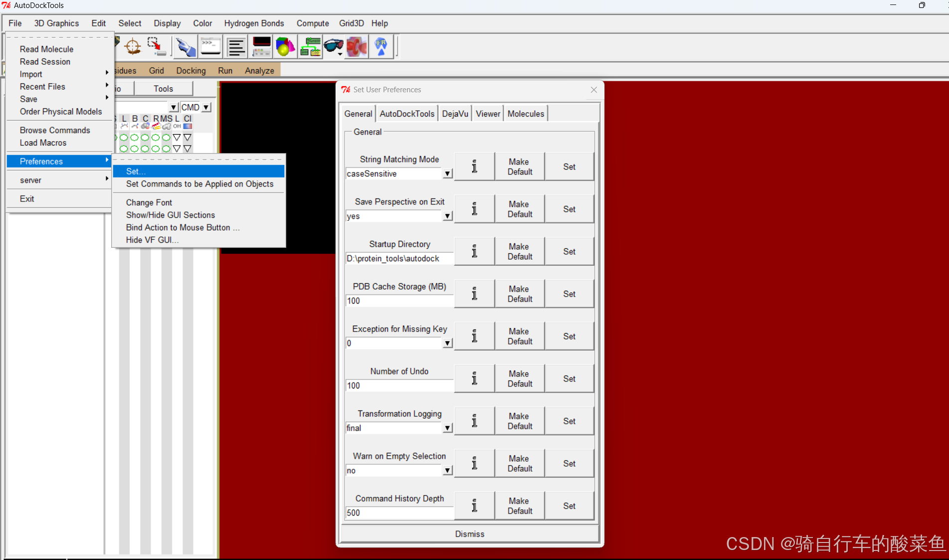Click the text lines message box icon
This screenshot has width=949, height=560.
(x=236, y=47)
